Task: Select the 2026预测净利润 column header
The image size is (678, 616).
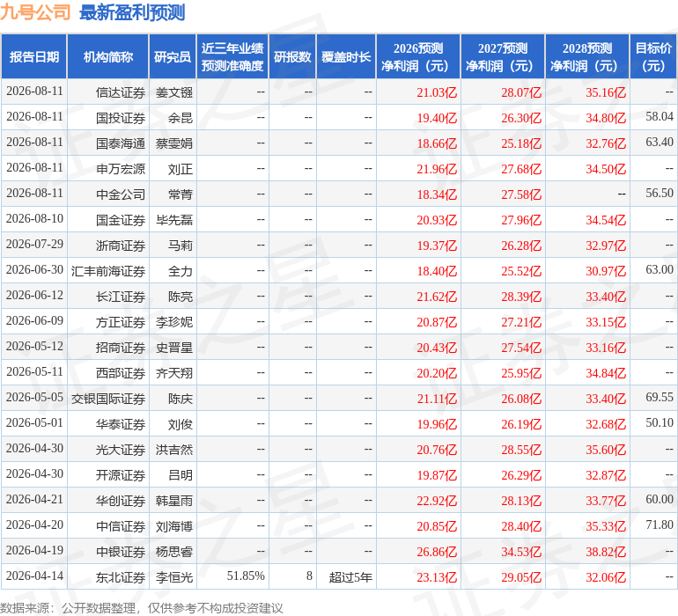Action: 418,56
